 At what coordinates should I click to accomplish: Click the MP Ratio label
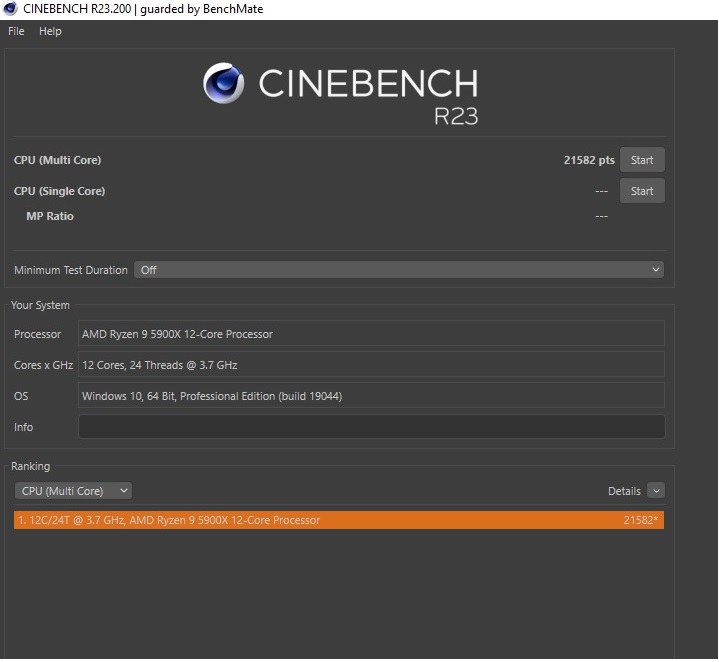(50, 216)
